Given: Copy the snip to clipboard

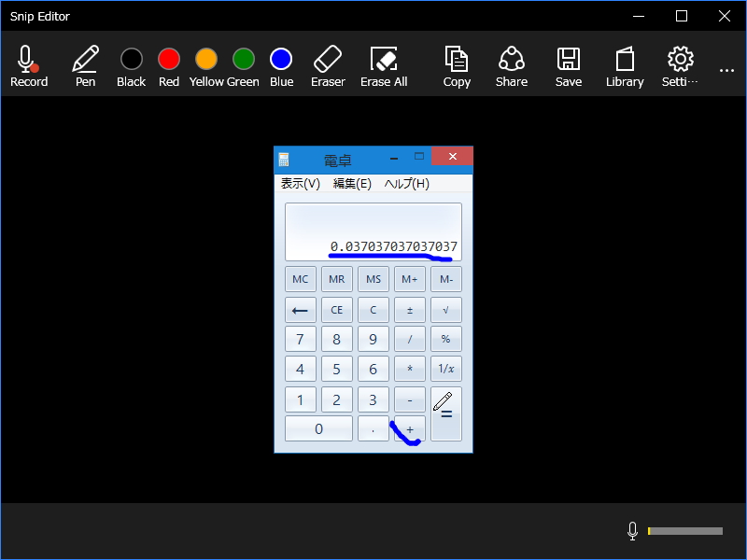Looking at the screenshot, I should 457,66.
